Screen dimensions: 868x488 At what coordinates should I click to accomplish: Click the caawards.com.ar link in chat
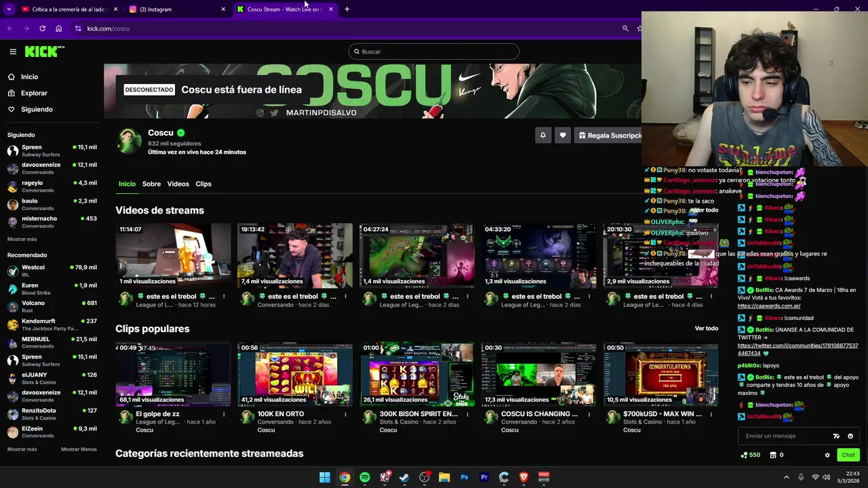(769, 306)
